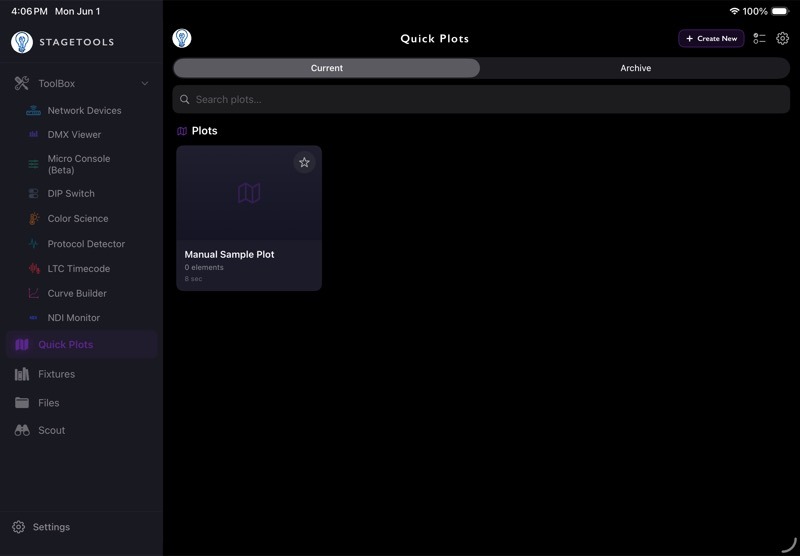Click the Wi-Fi status icon

734,11
